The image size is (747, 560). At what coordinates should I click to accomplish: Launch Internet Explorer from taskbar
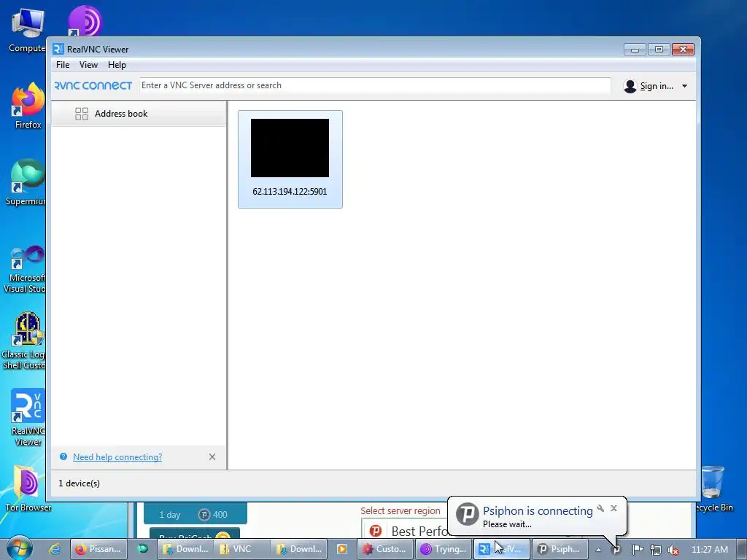(55, 549)
